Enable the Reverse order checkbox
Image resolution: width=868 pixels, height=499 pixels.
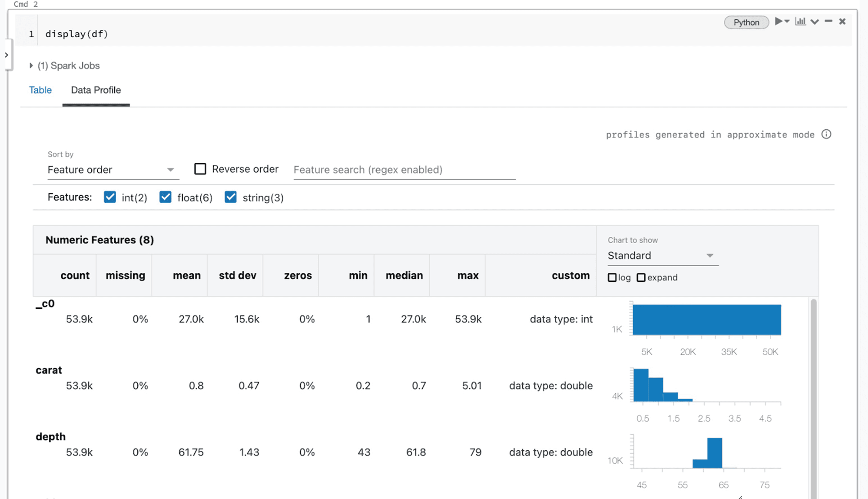200,169
